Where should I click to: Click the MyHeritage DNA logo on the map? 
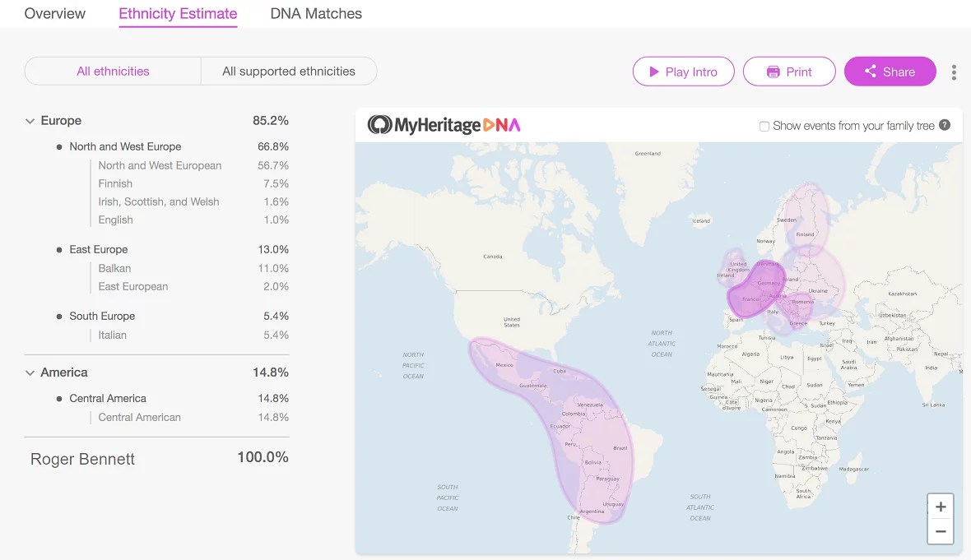click(x=444, y=125)
